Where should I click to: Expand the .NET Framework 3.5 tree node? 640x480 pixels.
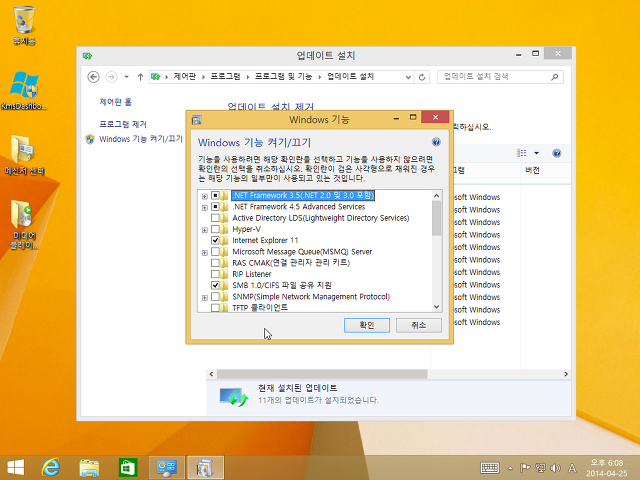click(204, 196)
